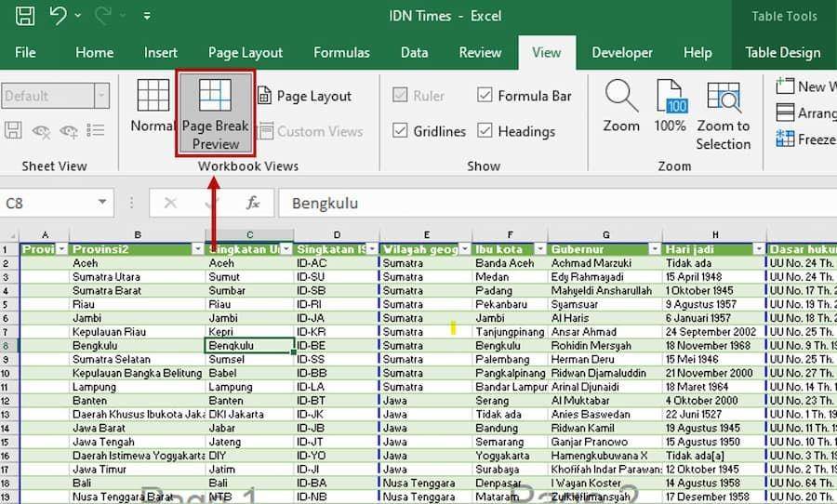Viewport: 837px width, 504px height.
Task: Click cell containing ID-YO
Action: [337, 456]
